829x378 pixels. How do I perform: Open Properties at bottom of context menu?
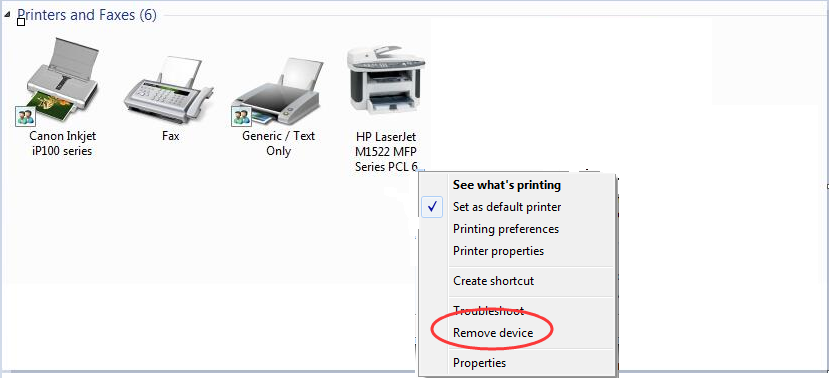point(479,363)
